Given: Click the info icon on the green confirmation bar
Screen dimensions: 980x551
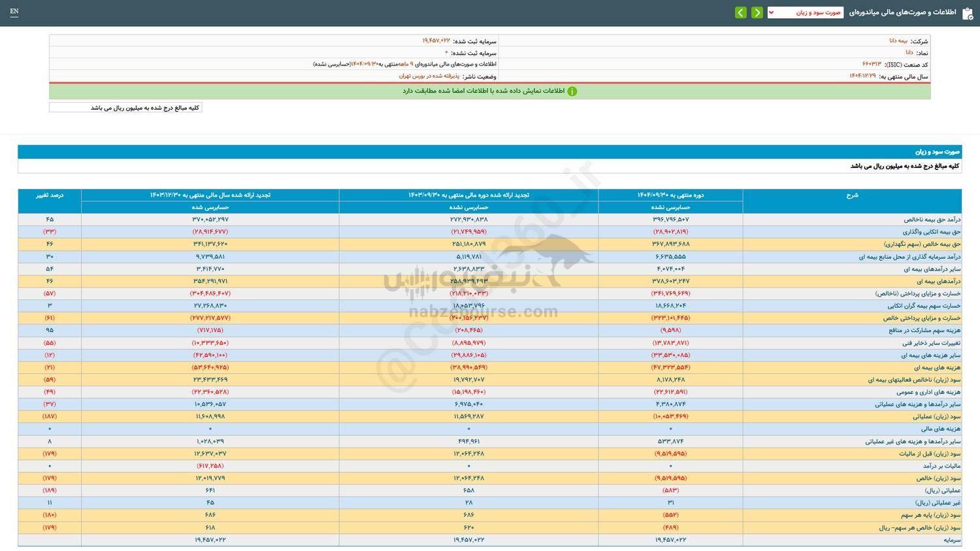Looking at the screenshot, I should 572,91.
